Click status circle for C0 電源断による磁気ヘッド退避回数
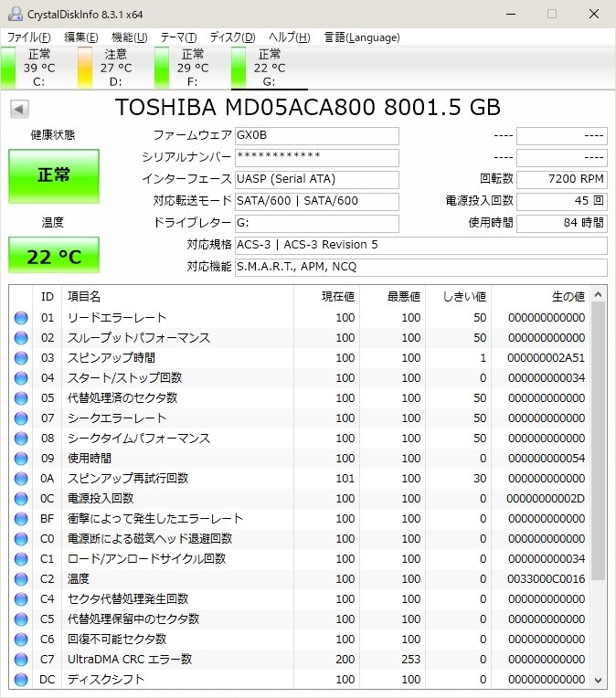Screen dimensions: 616x698 coord(21,539)
